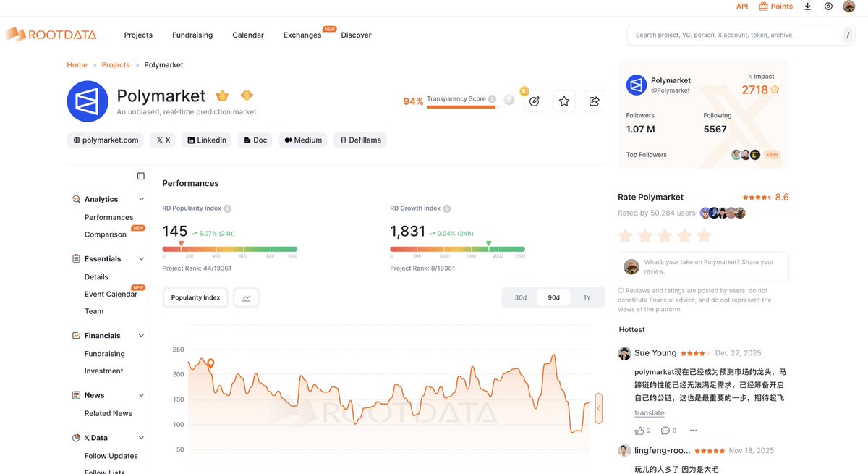Select the 30d chart range
Viewport: 868px width, 474px height.
[521, 297]
